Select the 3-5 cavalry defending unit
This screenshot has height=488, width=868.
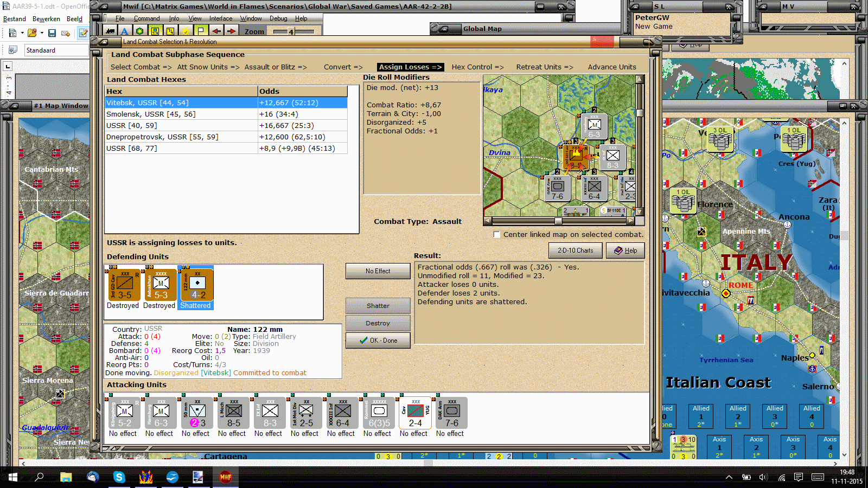click(124, 285)
